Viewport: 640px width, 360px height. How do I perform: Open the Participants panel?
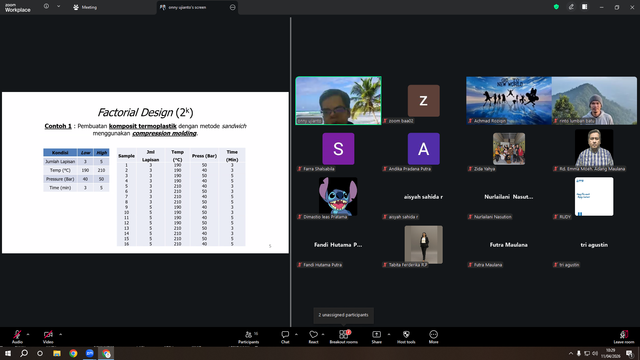pos(249,337)
